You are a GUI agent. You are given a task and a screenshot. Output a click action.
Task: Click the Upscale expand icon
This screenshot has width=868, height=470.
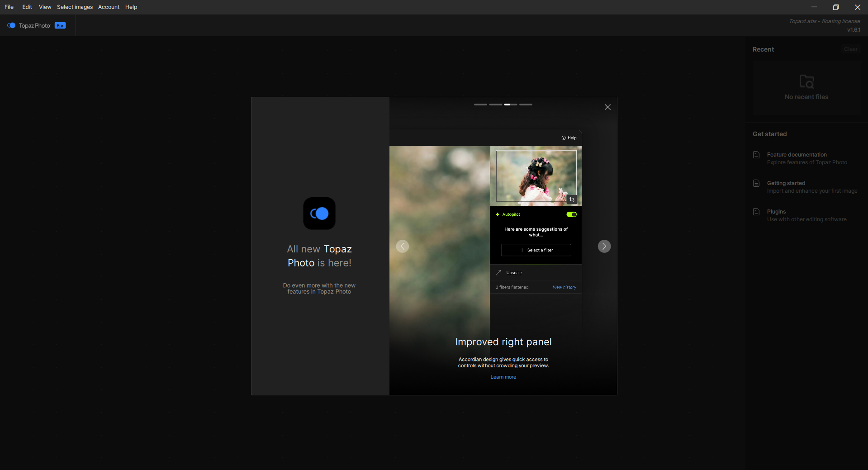(x=498, y=273)
